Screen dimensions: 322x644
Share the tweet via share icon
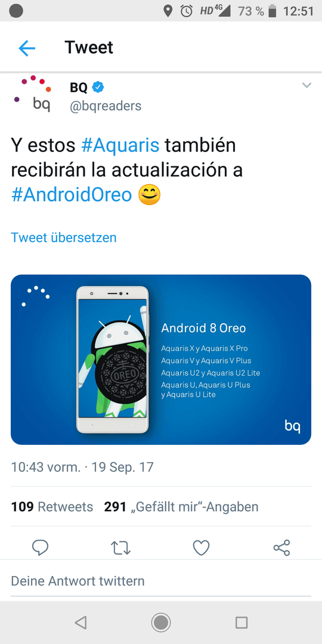coord(281,547)
